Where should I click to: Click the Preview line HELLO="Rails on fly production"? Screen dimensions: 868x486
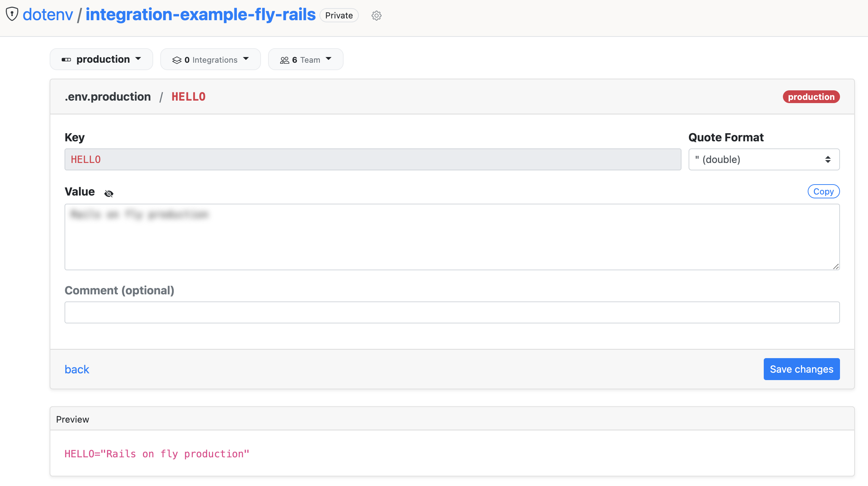point(157,454)
